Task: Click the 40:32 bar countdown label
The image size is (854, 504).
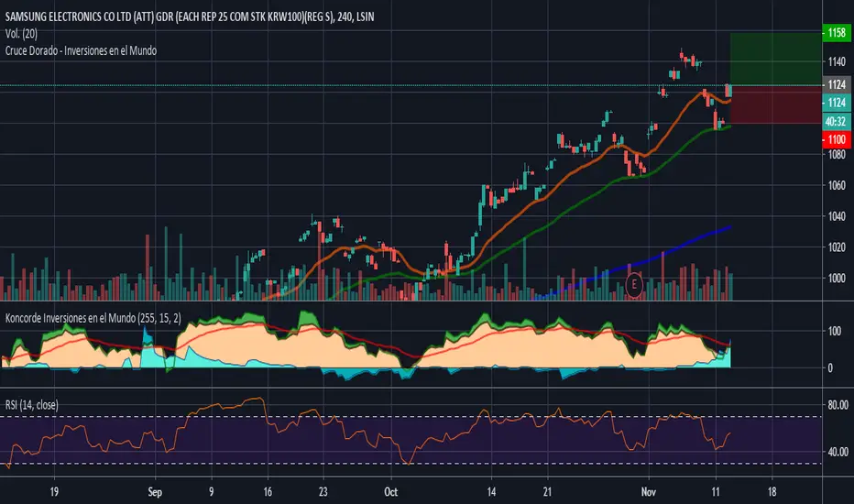Action: click(836, 121)
